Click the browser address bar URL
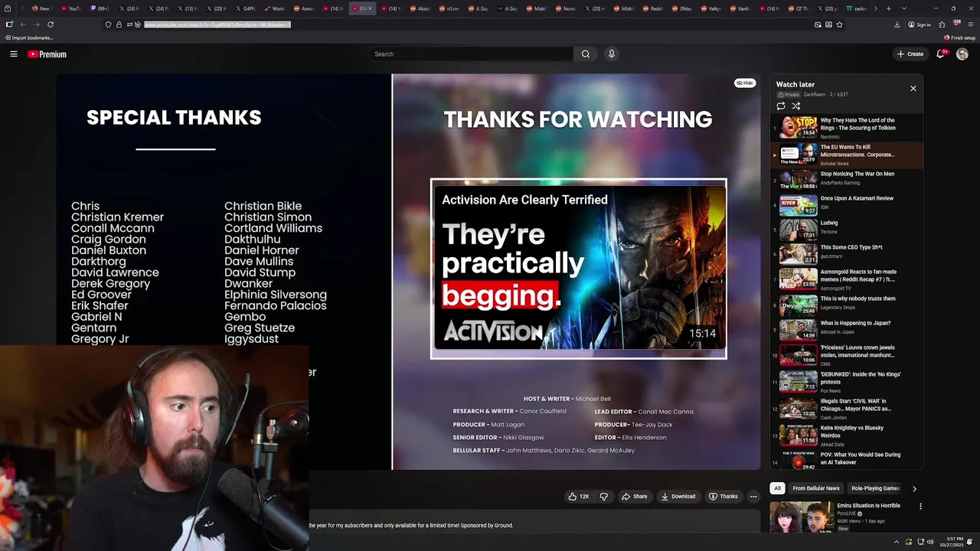The width and height of the screenshot is (980, 551). click(x=217, y=24)
